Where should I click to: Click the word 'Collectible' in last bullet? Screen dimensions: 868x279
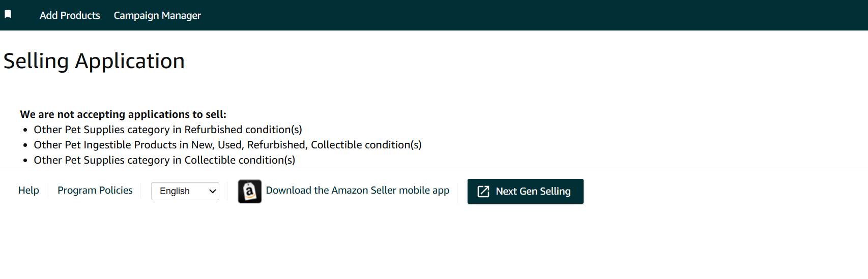point(210,160)
